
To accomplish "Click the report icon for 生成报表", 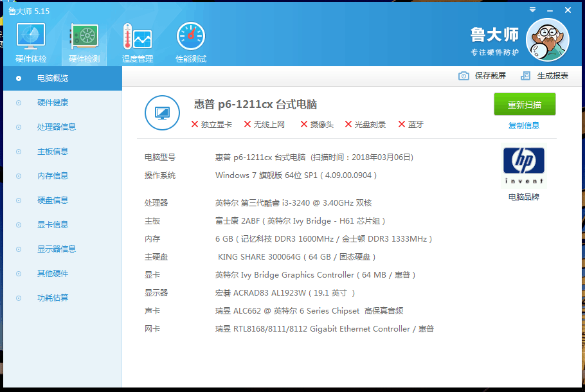I will point(525,76).
